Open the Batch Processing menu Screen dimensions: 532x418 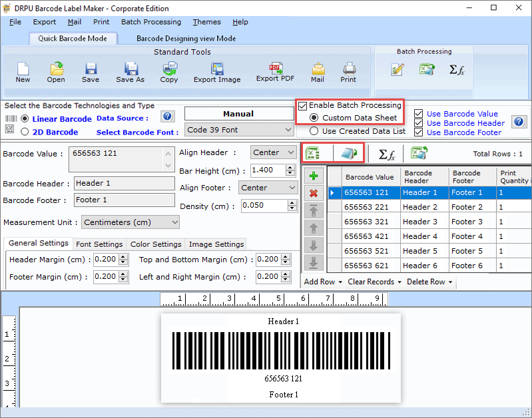151,22
